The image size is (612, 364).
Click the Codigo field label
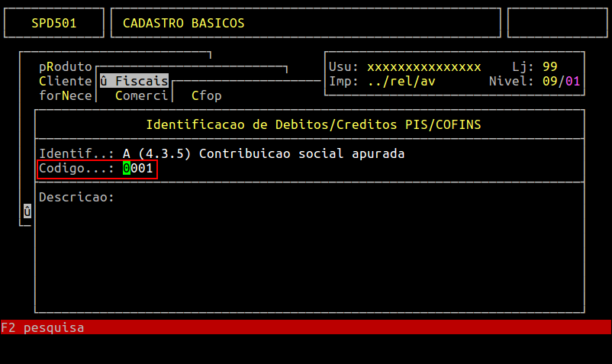[x=76, y=169]
